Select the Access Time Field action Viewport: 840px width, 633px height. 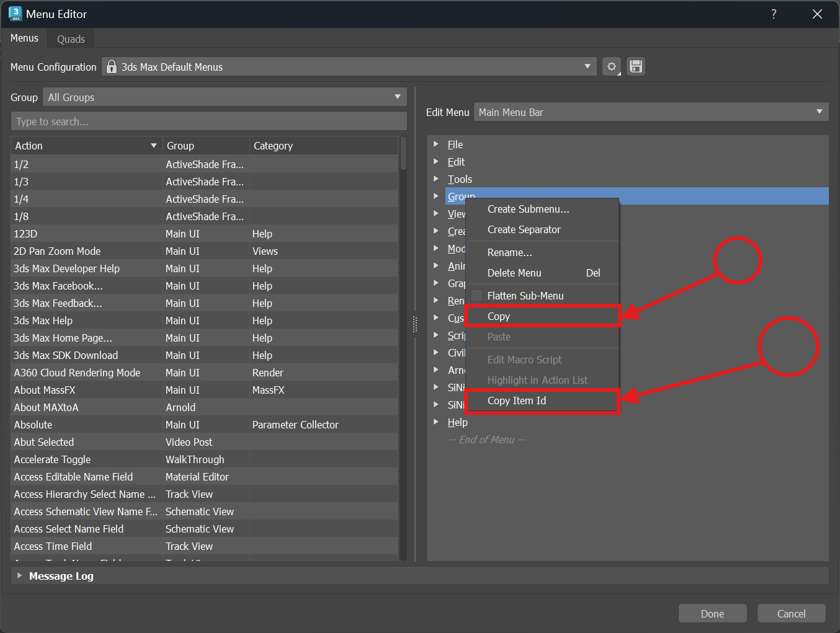click(205, 546)
